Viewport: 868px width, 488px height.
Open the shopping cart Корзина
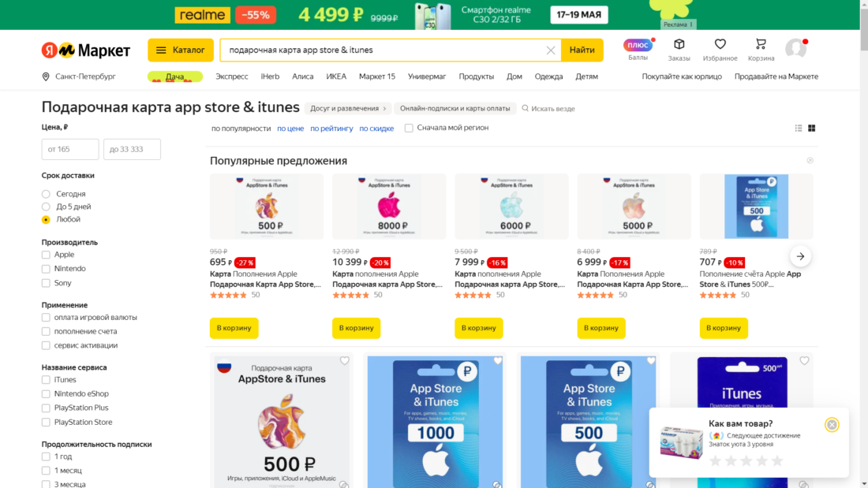point(760,49)
